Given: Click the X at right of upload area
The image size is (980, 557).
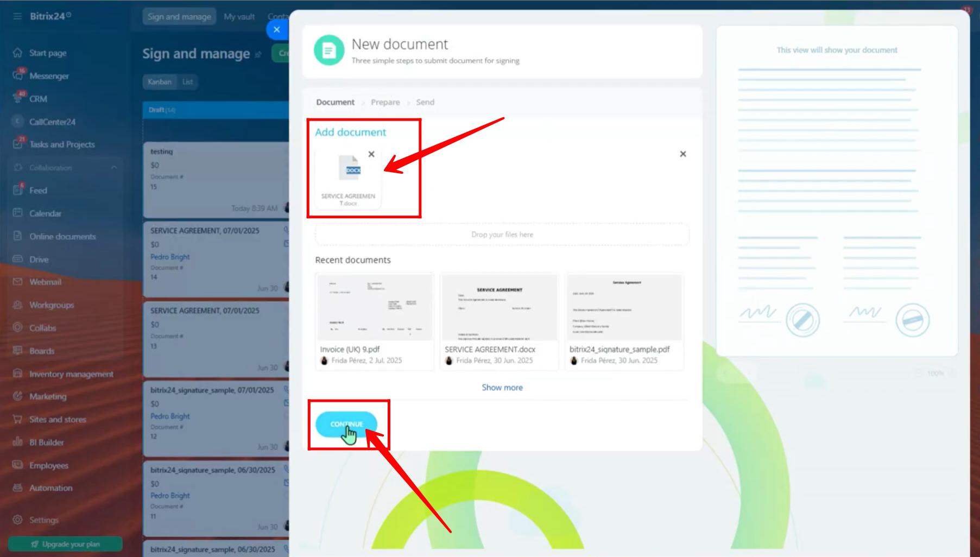Looking at the screenshot, I should click(x=683, y=154).
